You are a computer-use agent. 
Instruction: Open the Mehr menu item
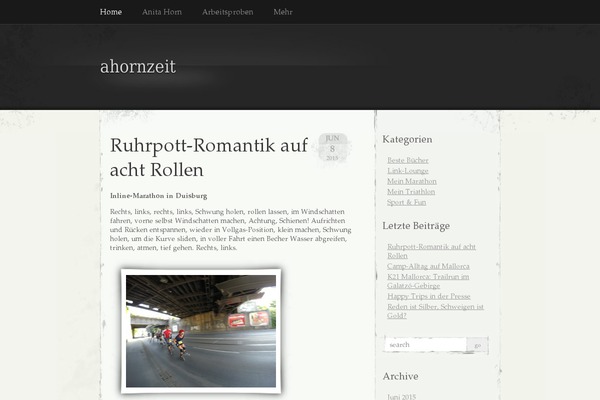click(x=283, y=12)
